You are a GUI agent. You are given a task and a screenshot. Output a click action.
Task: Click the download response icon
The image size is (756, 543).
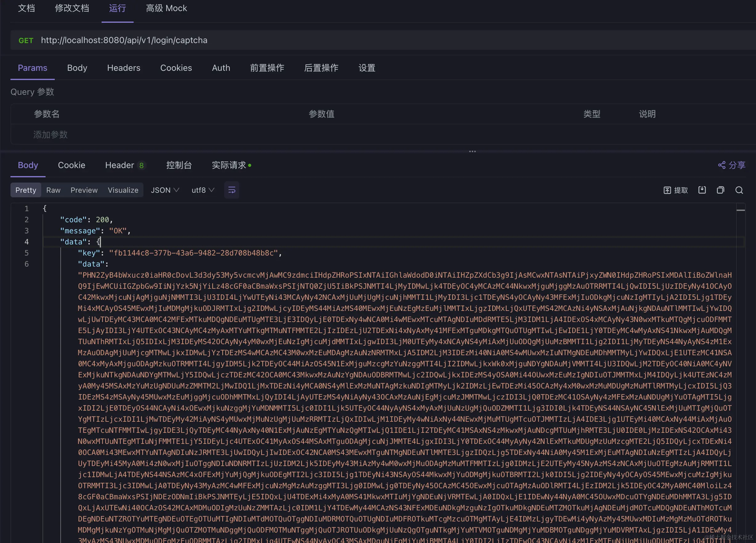click(x=702, y=190)
